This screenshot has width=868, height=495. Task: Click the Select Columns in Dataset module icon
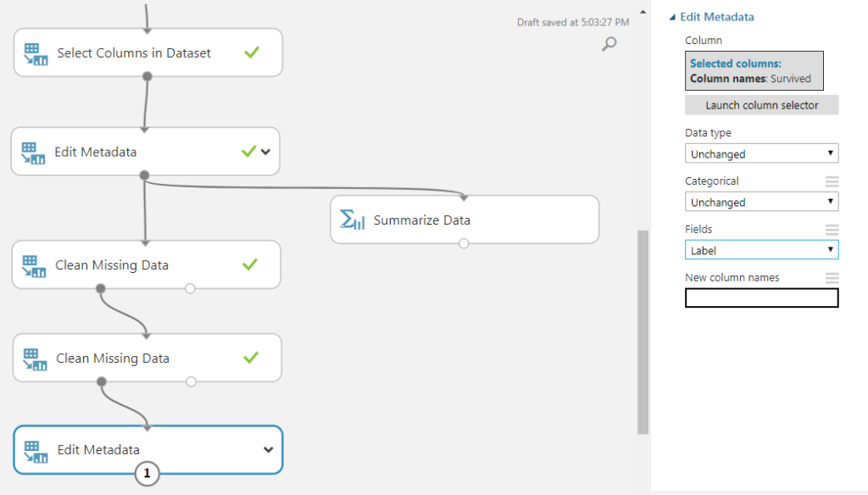point(36,53)
